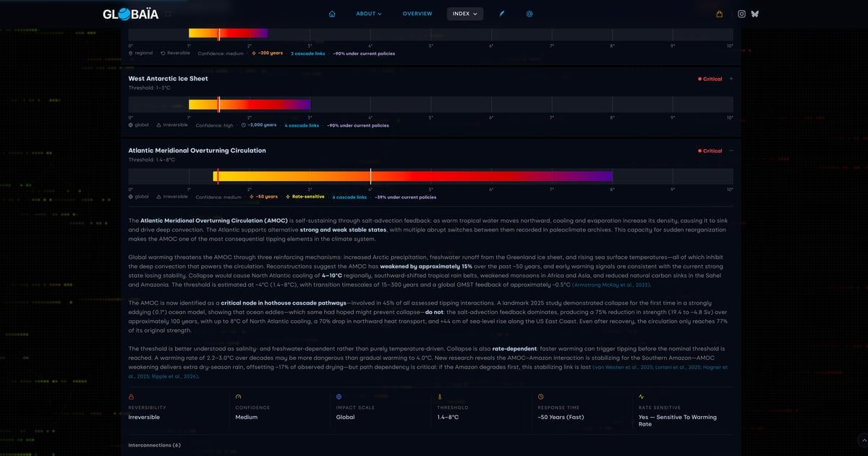Click the Interconnections (6) heading

coord(154,445)
